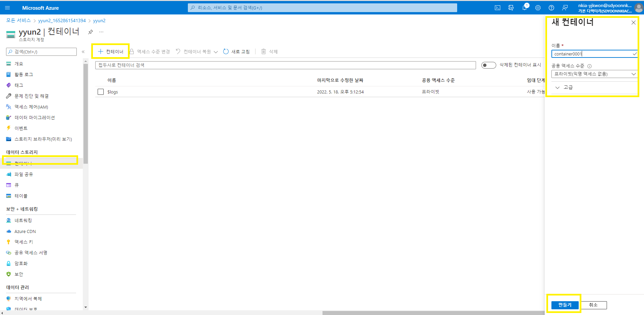Open the 공용 액세스 수준 dropdown

pyautogui.click(x=595, y=74)
